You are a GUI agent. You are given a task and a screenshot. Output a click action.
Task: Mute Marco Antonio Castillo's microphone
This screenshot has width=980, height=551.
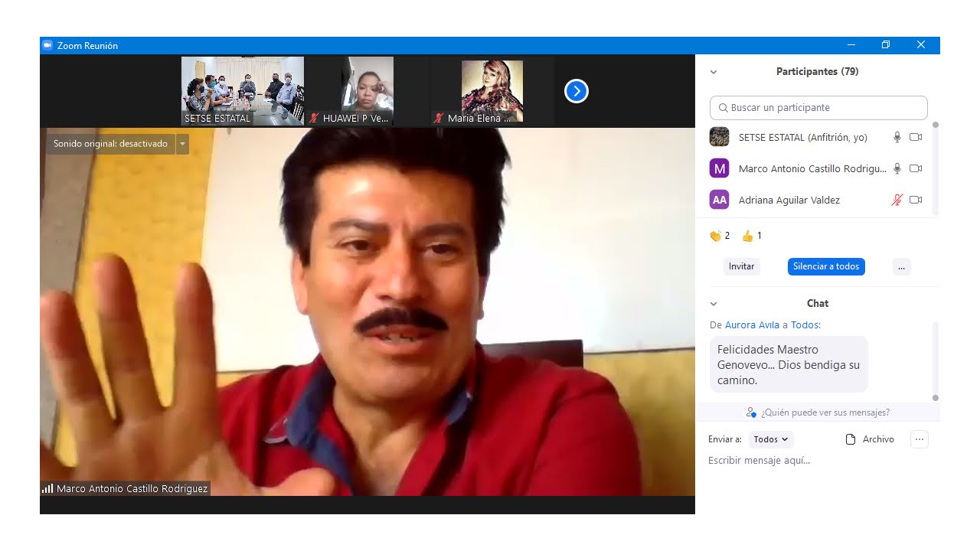pos(897,168)
